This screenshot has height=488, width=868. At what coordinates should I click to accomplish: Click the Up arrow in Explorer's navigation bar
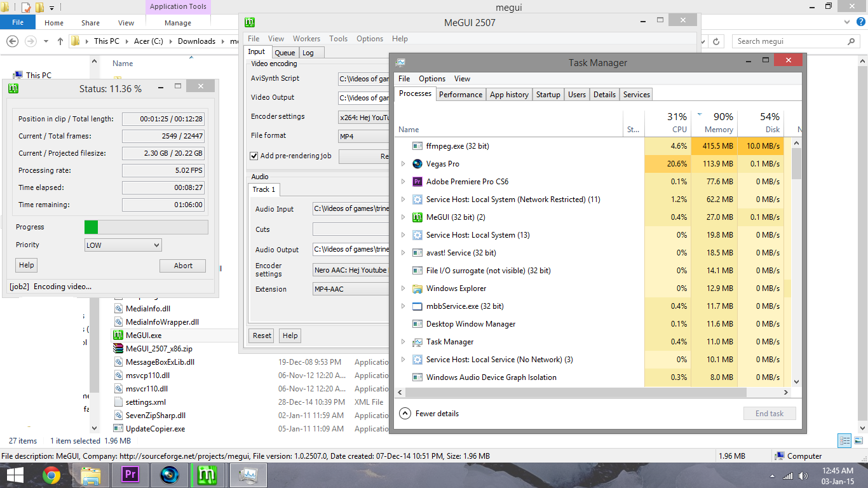pyautogui.click(x=60, y=41)
